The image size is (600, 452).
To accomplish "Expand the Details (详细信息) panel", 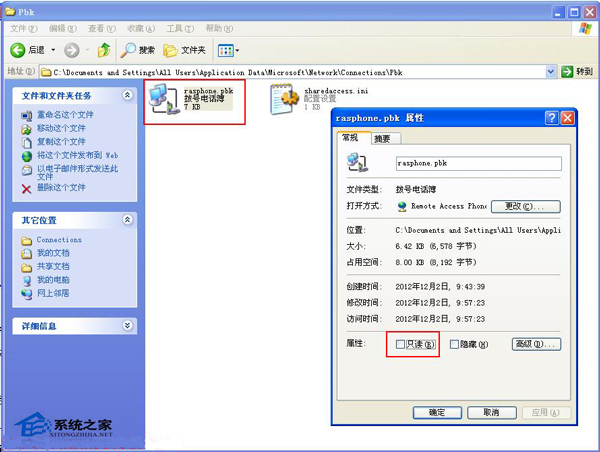I will click(127, 325).
